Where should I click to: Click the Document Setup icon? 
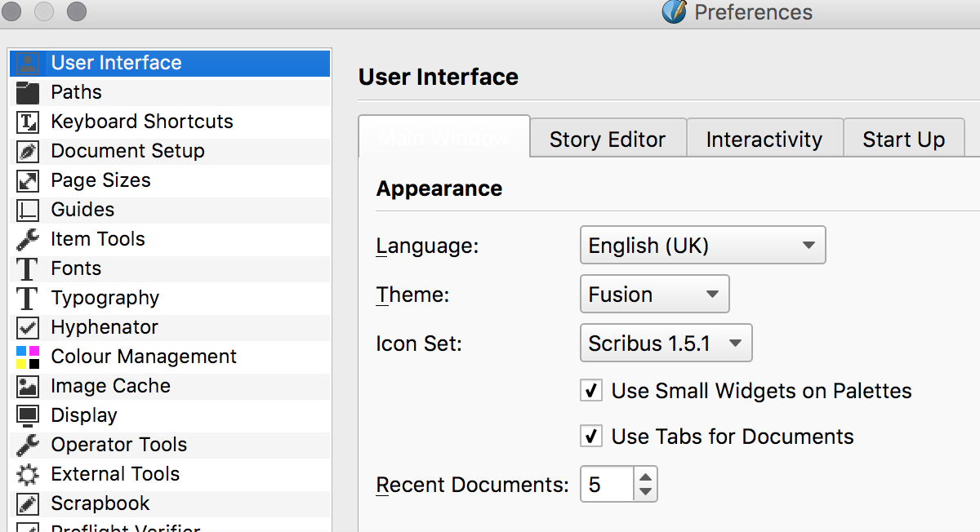[28, 151]
